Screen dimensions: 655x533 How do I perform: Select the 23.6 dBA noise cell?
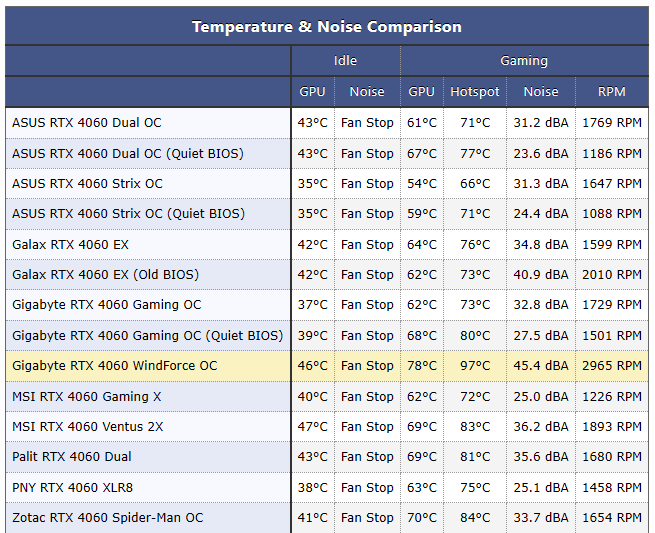click(x=541, y=154)
